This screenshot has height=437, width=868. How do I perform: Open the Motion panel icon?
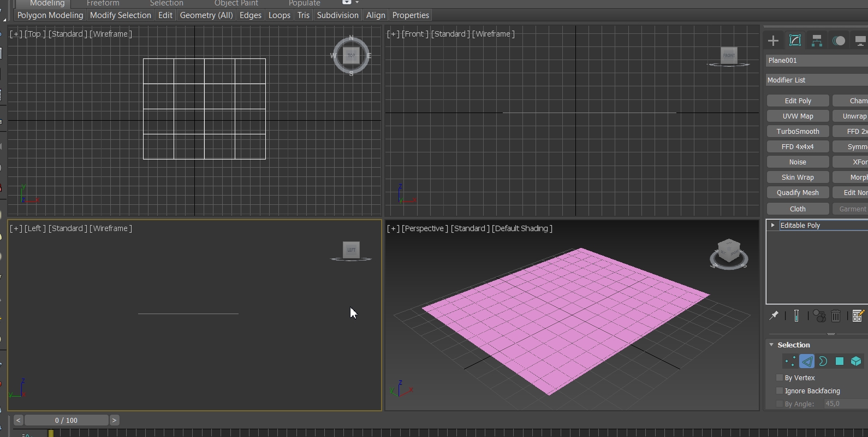[x=839, y=40]
